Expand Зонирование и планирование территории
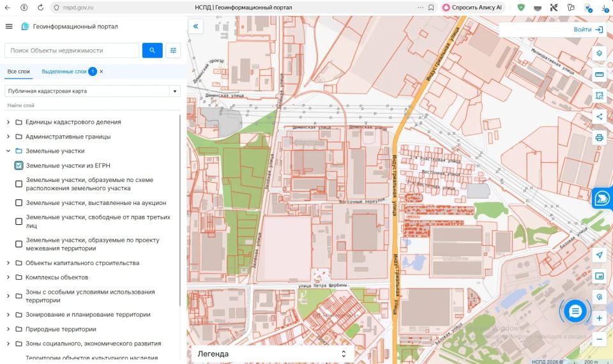Image resolution: width=613 pixels, height=364 pixels. 8,314
